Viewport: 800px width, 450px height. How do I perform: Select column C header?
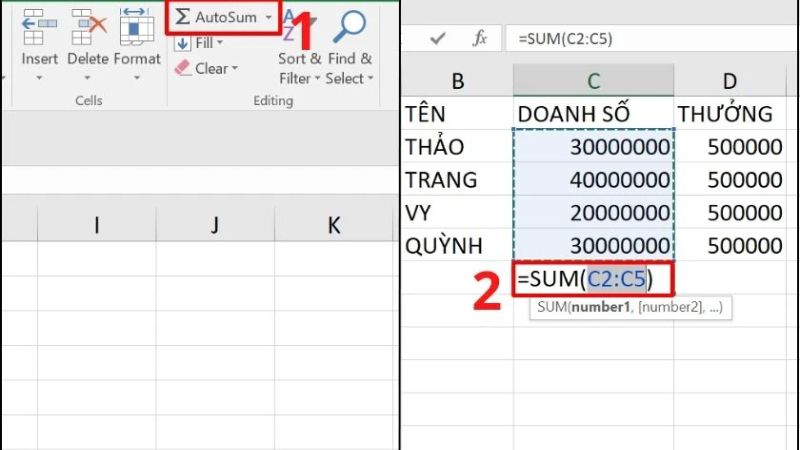coord(593,81)
